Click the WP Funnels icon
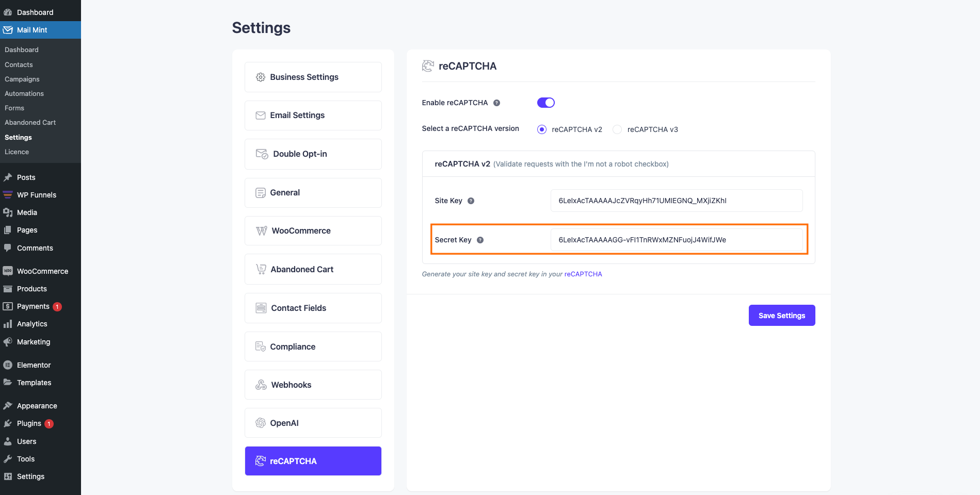 pyautogui.click(x=8, y=195)
